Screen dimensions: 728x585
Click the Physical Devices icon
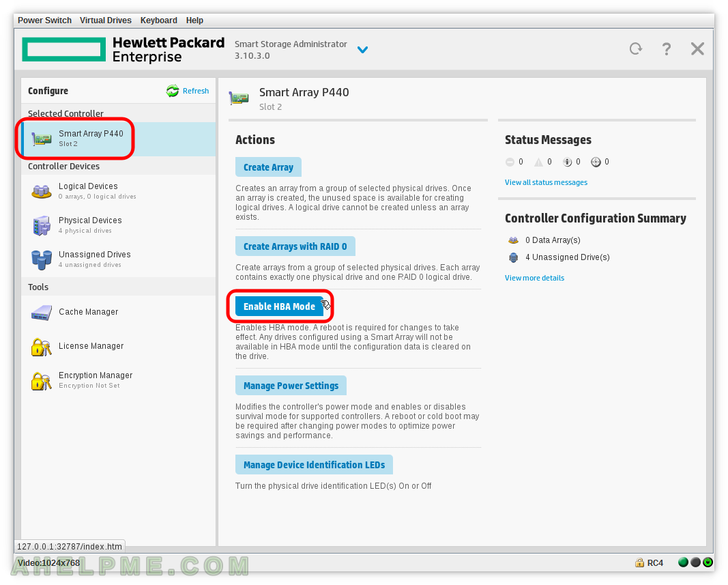[41, 225]
